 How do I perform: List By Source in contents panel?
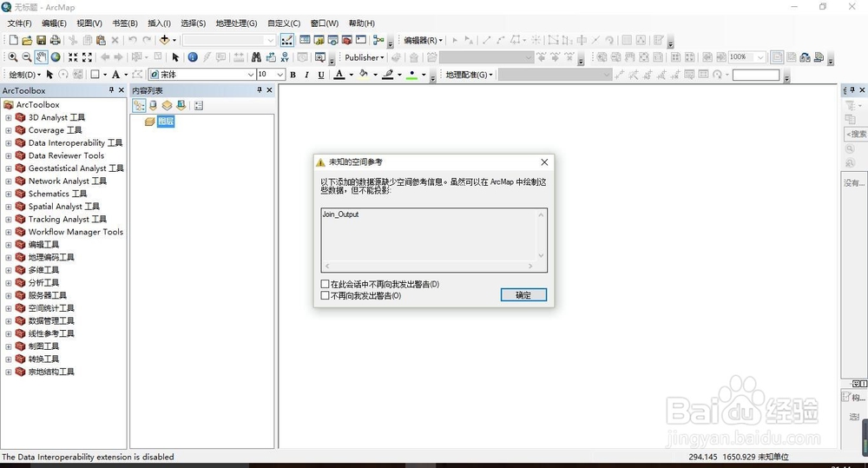pos(153,105)
